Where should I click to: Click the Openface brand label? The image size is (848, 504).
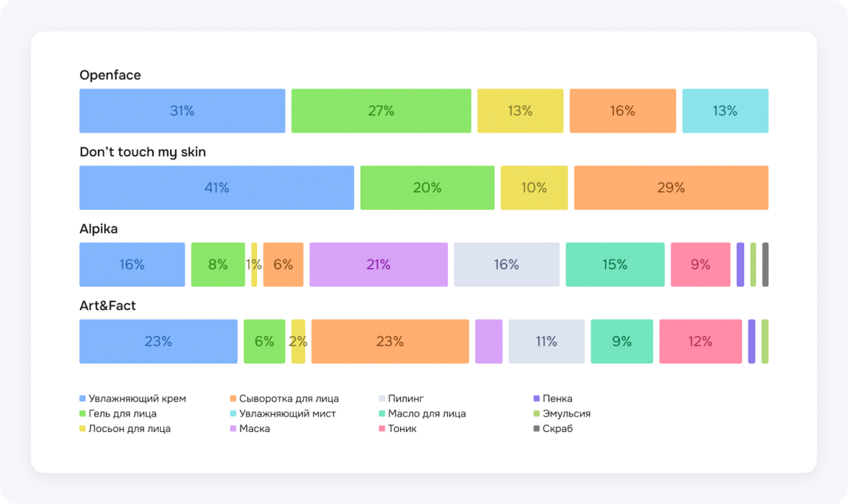(x=110, y=75)
